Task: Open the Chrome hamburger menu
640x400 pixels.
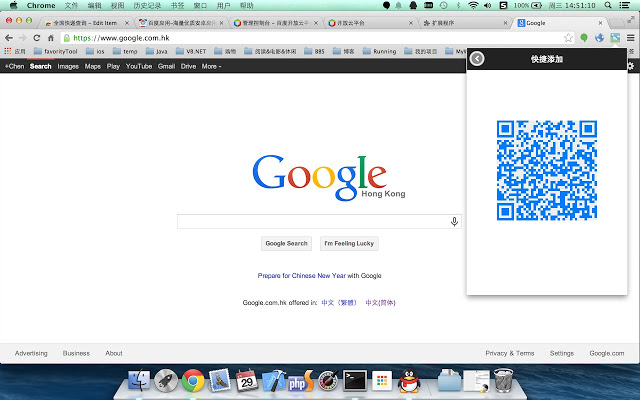Action: [x=631, y=38]
